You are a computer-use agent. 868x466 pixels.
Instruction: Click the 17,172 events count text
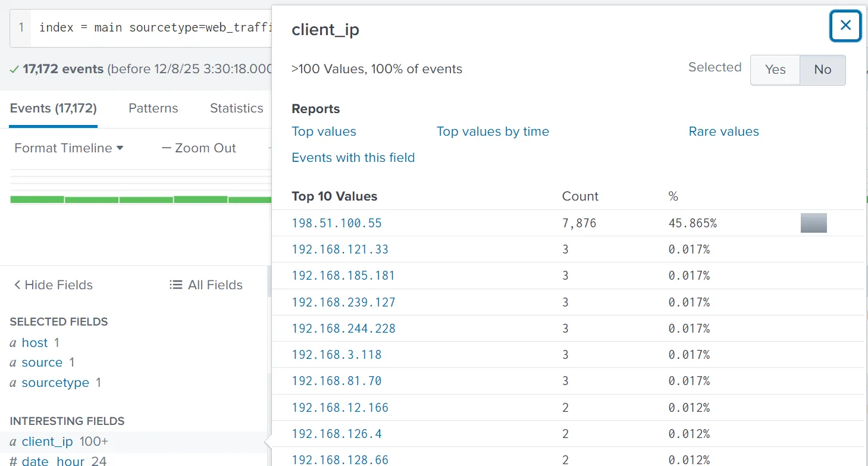pyautogui.click(x=64, y=69)
